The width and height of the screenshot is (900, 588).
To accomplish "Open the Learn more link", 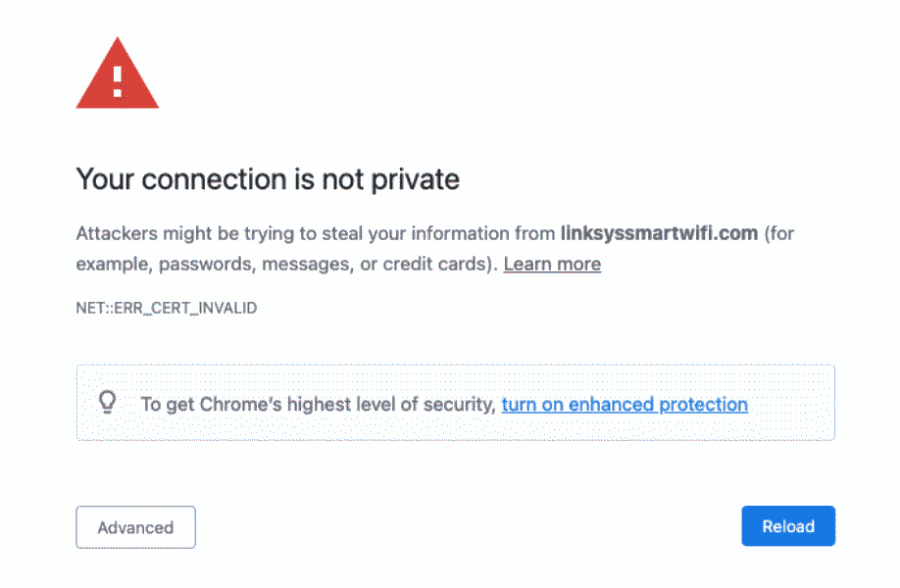I will [552, 264].
